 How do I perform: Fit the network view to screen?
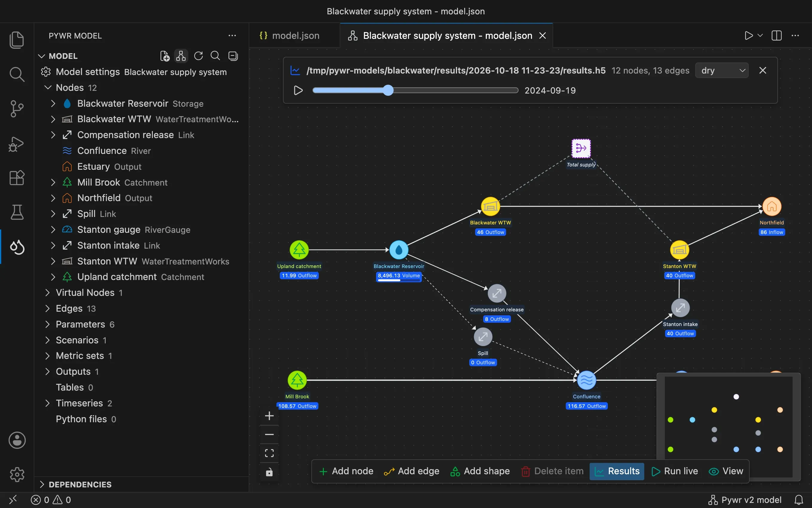[269, 453]
